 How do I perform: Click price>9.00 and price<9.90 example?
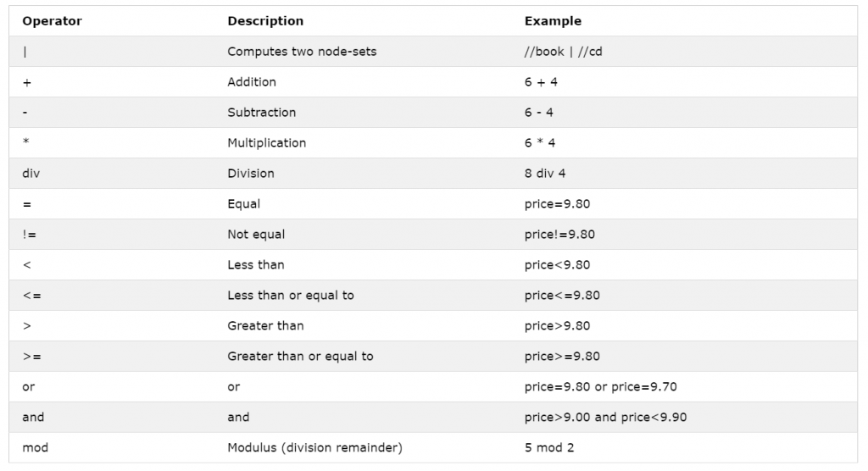[x=605, y=417]
